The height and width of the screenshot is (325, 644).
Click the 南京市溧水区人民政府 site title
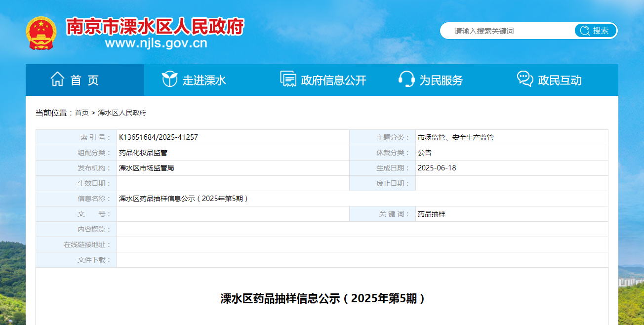click(155, 26)
